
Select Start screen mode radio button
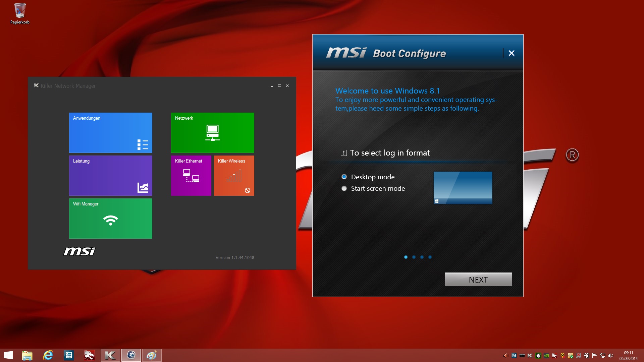click(x=344, y=188)
